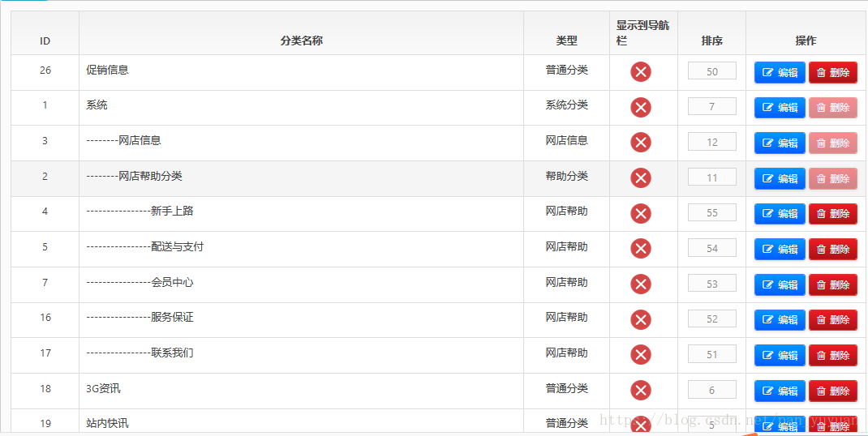Edit the 促销信息 category
Screen dimensions: 868x436
780,72
